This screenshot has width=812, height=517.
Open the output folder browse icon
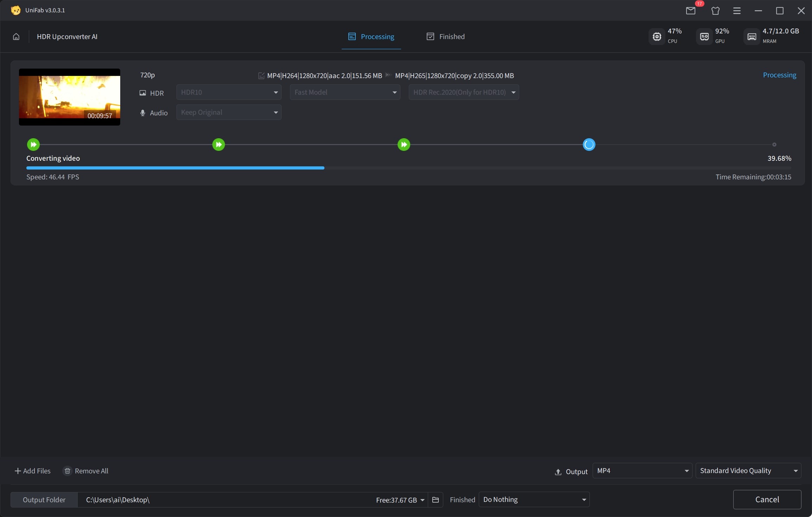(436, 500)
